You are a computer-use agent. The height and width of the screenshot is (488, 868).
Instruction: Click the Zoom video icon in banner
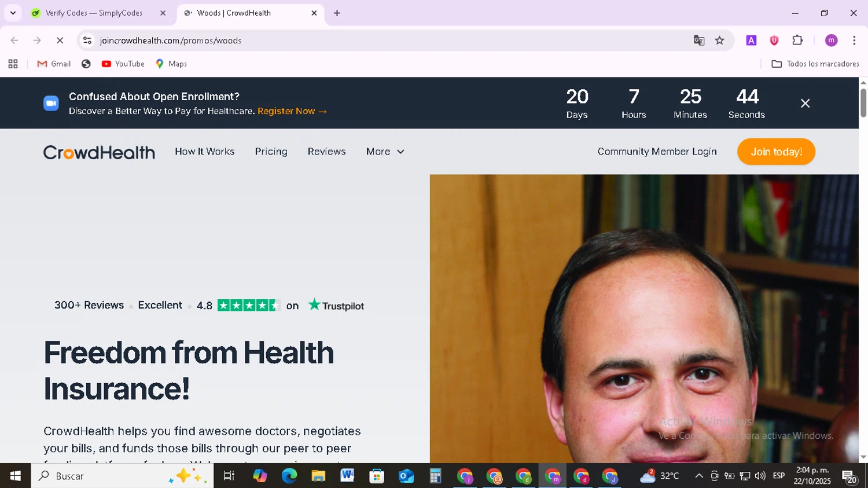[51, 103]
